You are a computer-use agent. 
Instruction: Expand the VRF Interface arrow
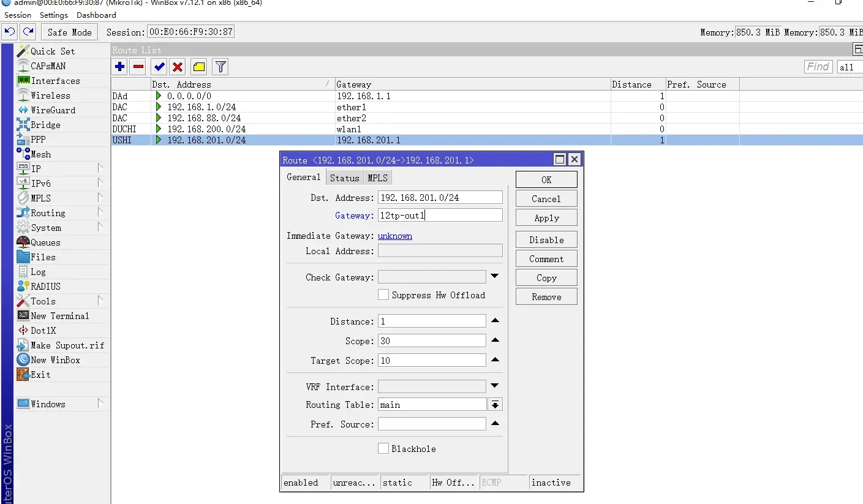click(495, 386)
